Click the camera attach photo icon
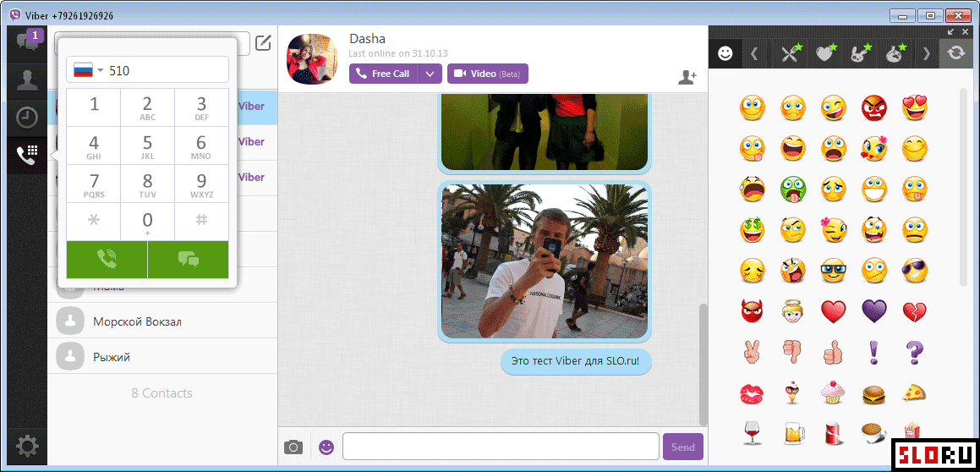Viewport: 980px width, 472px height. click(x=293, y=447)
